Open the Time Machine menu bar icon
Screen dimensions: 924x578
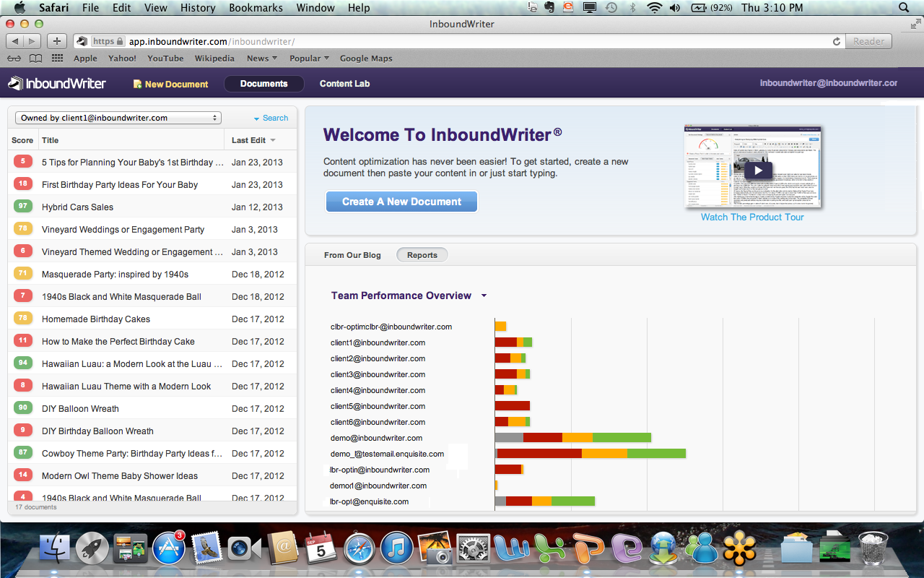point(611,8)
